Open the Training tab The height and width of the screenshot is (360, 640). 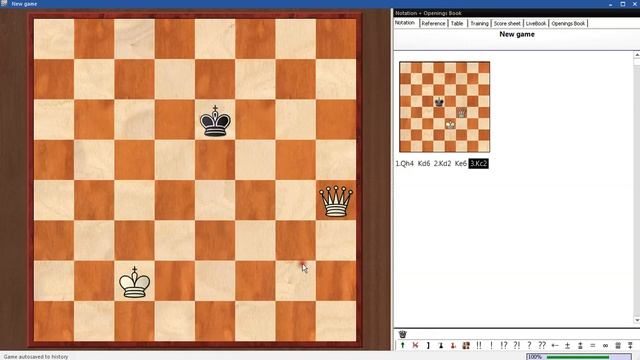pos(479,24)
